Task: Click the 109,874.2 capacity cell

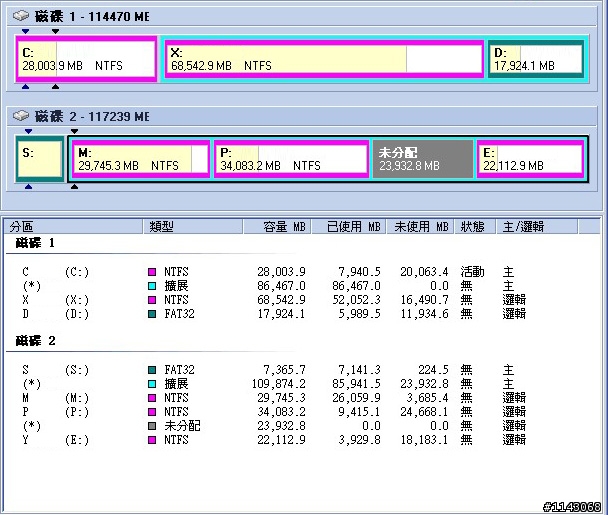Action: tap(278, 384)
